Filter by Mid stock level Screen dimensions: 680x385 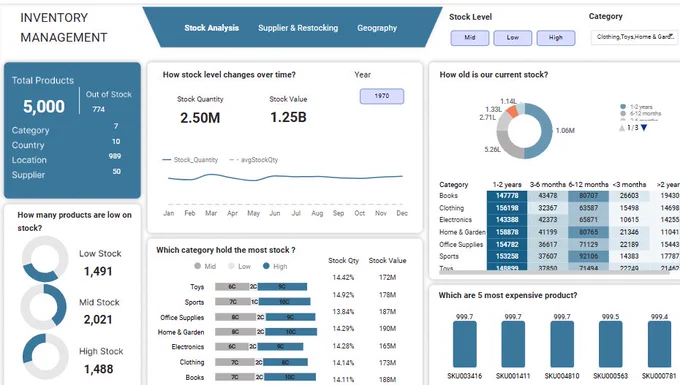tap(470, 38)
